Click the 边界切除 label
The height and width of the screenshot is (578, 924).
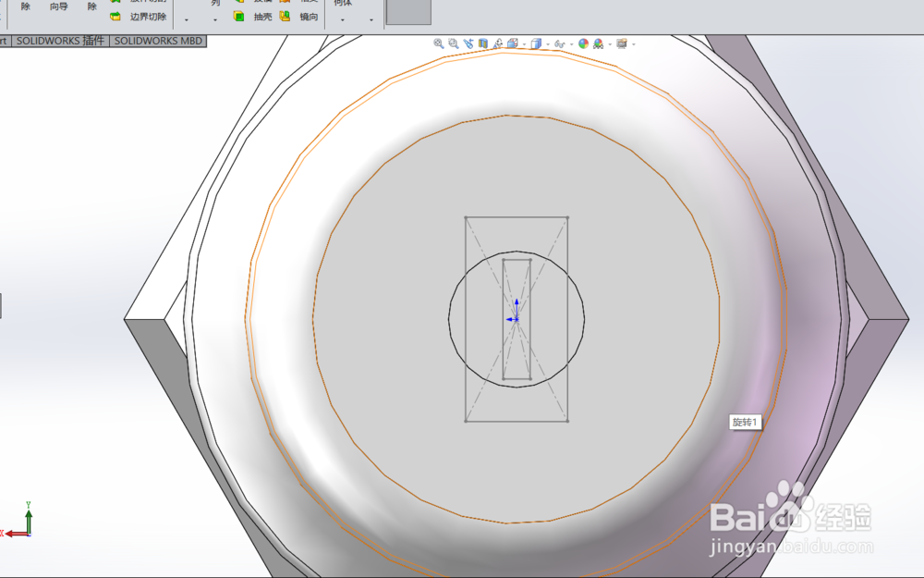[x=148, y=17]
